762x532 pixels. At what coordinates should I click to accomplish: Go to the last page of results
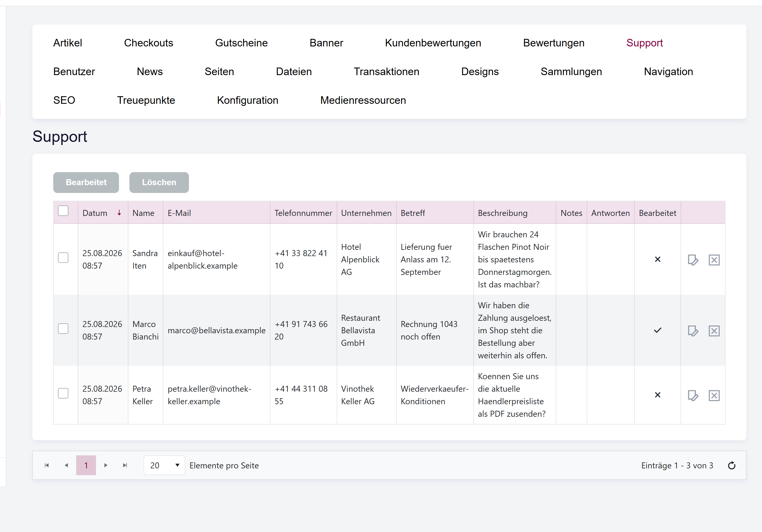point(125,465)
